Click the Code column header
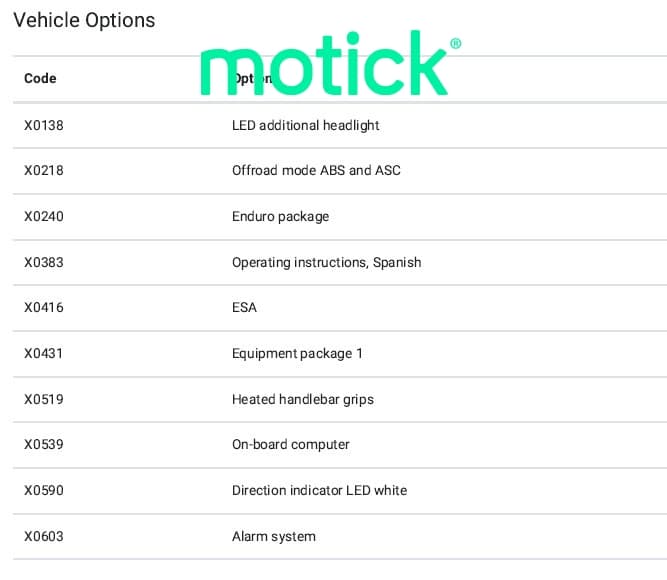 click(x=40, y=78)
